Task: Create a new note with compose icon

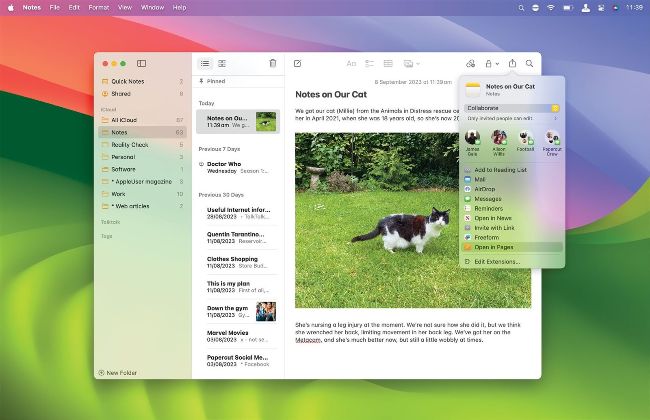Action: pyautogui.click(x=297, y=63)
